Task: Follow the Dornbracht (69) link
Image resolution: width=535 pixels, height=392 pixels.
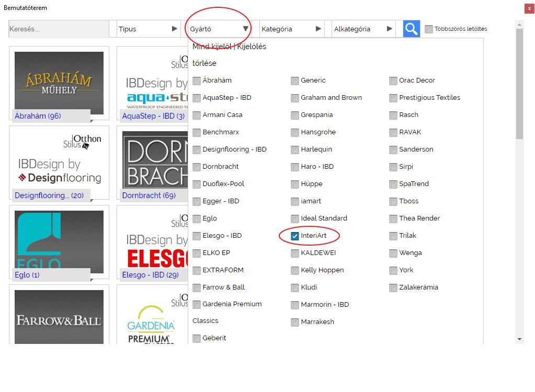Action: (x=149, y=195)
